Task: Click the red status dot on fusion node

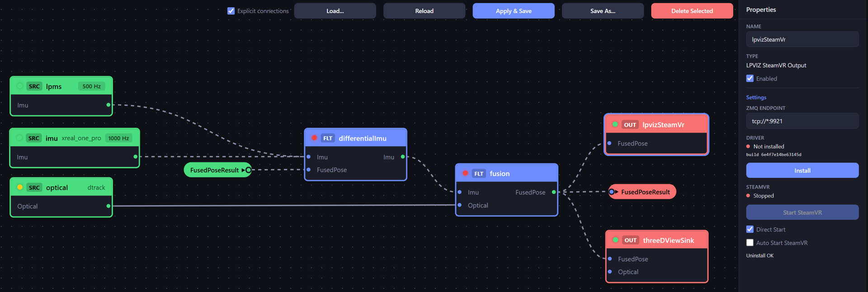Action: click(x=465, y=173)
